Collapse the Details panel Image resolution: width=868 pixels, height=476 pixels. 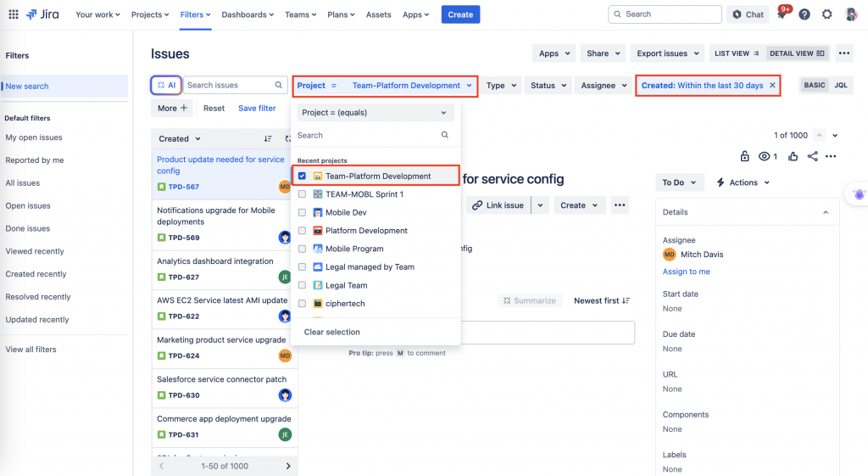tap(826, 212)
